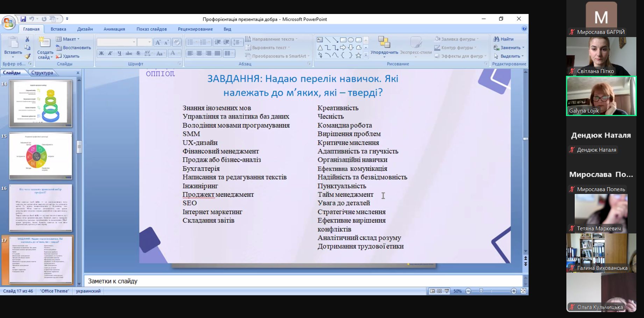The height and width of the screenshot is (318, 644).
Task: Switch to the Вставка ribbon tab
Action: (x=58, y=29)
